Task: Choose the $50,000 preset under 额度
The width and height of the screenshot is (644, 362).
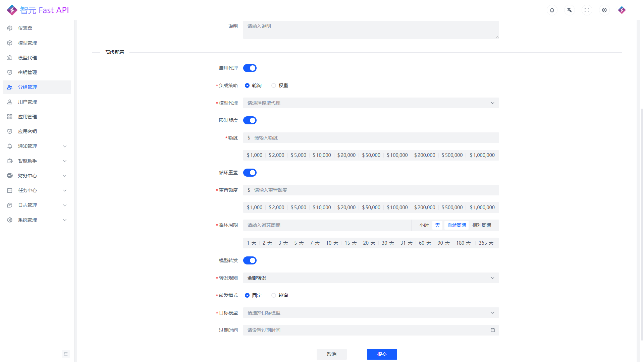Action: [371, 155]
